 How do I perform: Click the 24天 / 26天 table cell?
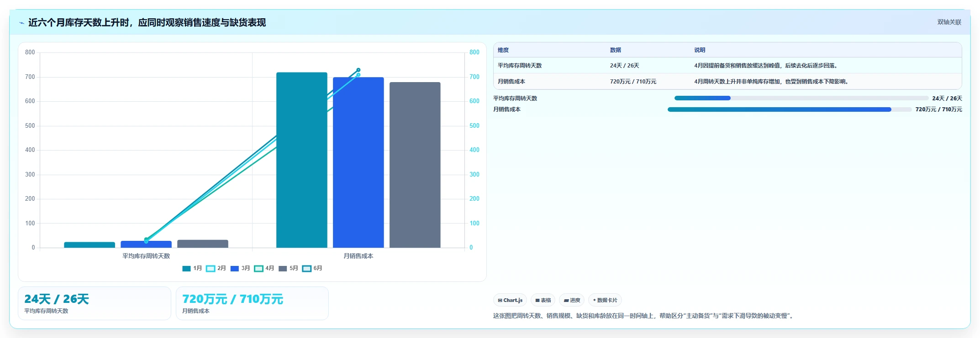point(625,66)
